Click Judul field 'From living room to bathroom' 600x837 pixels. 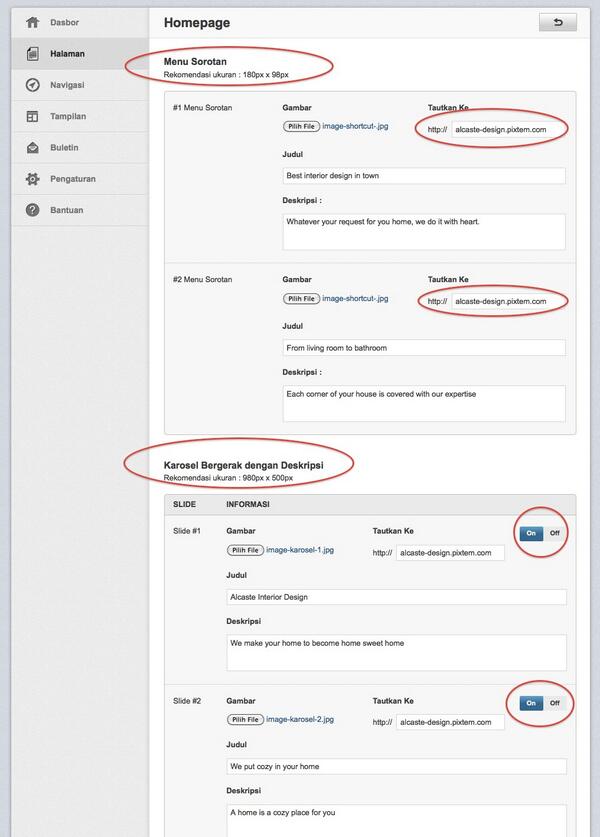pyautogui.click(x=424, y=348)
